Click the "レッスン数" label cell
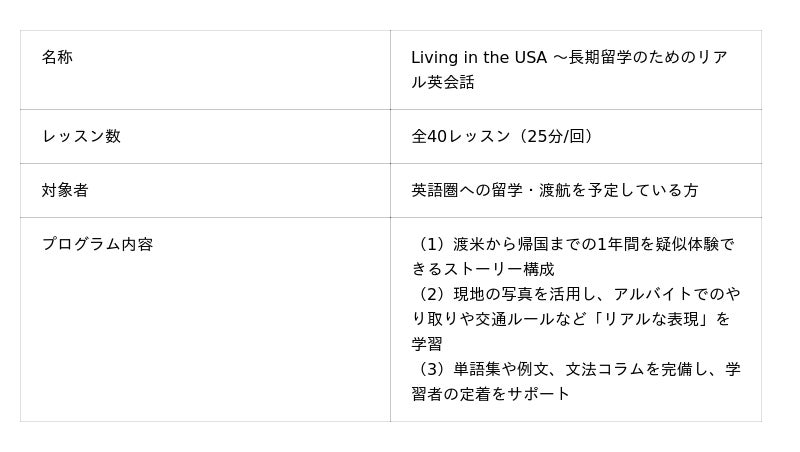This screenshot has width=800, height=452. pyautogui.click(x=81, y=136)
